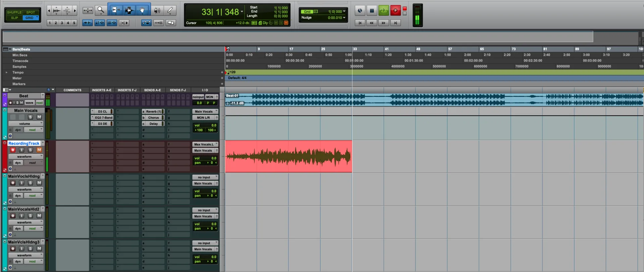
Task: Open Main Vocals track view selector volume
Action: (x=26, y=124)
